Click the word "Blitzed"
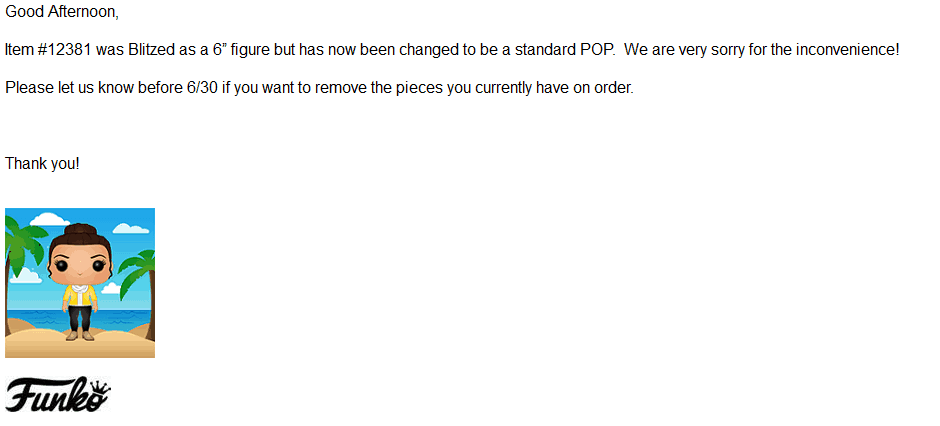 [150, 50]
